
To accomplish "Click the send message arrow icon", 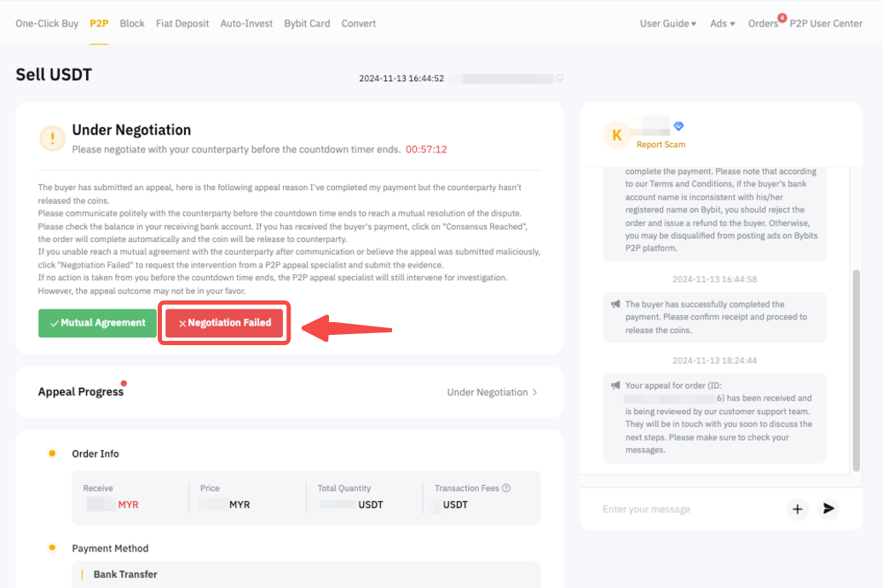I will coord(828,509).
